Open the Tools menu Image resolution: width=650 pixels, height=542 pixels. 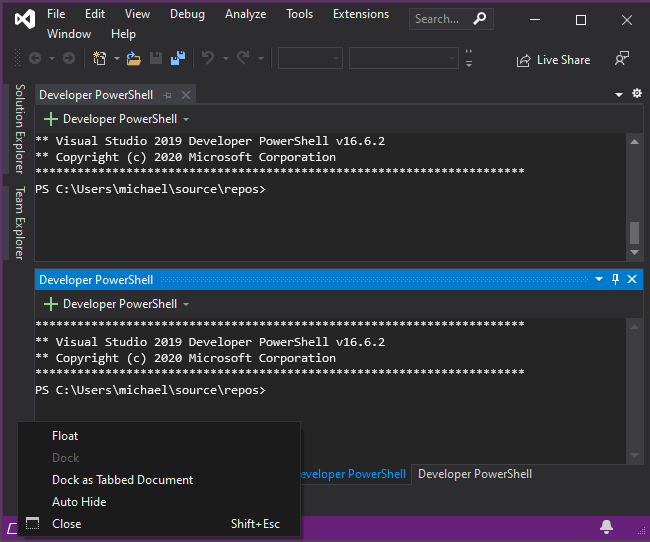[x=299, y=14]
